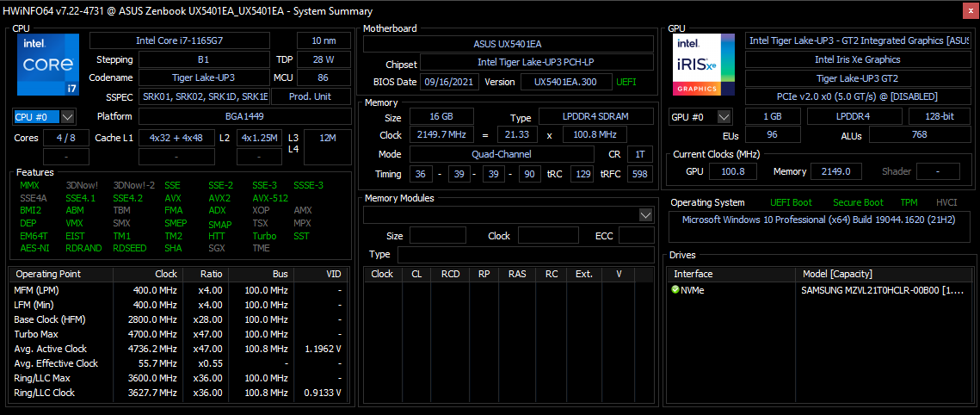Click the 10 nm process value
The width and height of the screenshot is (980, 415).
coord(324,40)
